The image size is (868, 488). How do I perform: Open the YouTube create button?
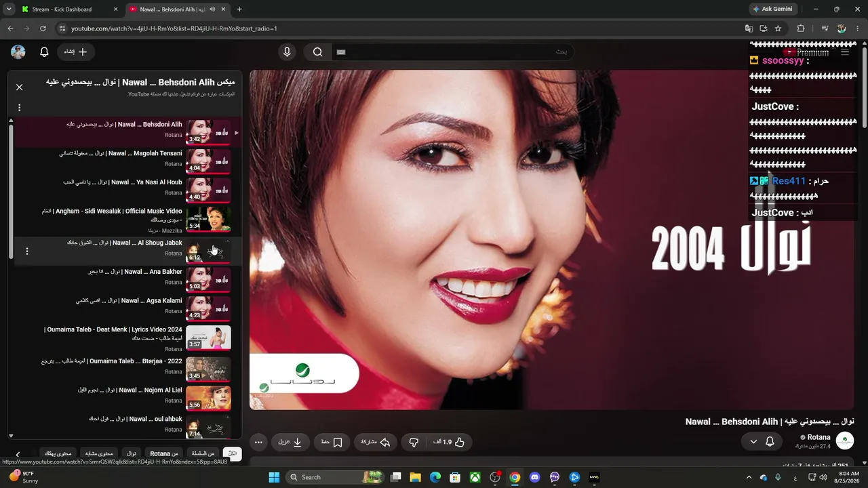(75, 52)
